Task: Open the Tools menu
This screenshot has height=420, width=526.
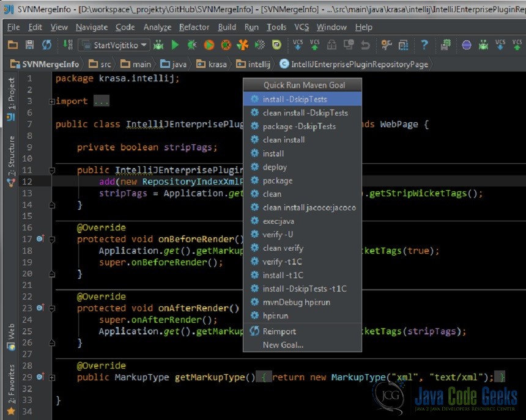Action: coord(276,27)
